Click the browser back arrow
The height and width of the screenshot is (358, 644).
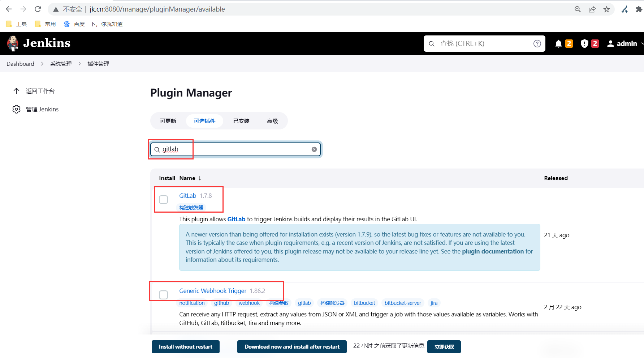tap(9, 9)
